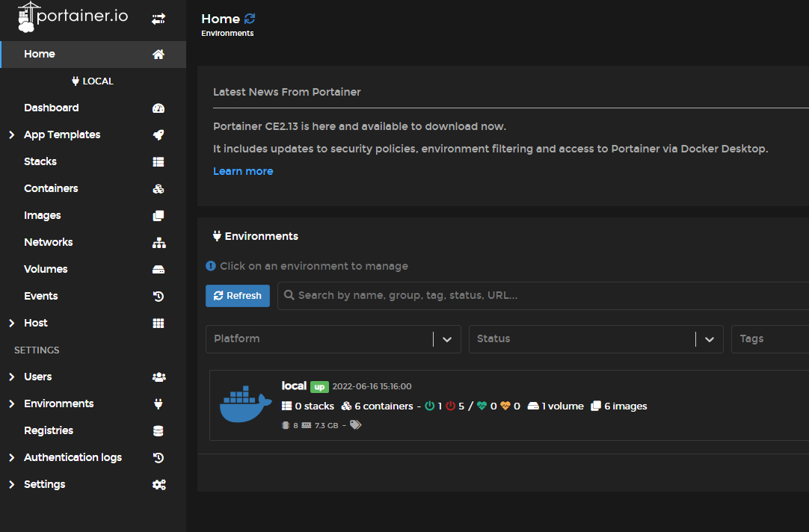
Task: Click the Networks sitemap icon
Action: click(159, 243)
